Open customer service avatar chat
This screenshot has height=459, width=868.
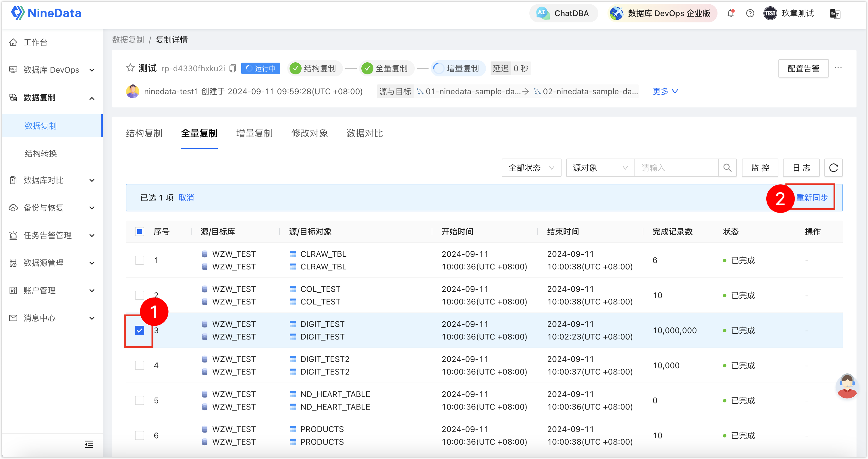click(846, 386)
